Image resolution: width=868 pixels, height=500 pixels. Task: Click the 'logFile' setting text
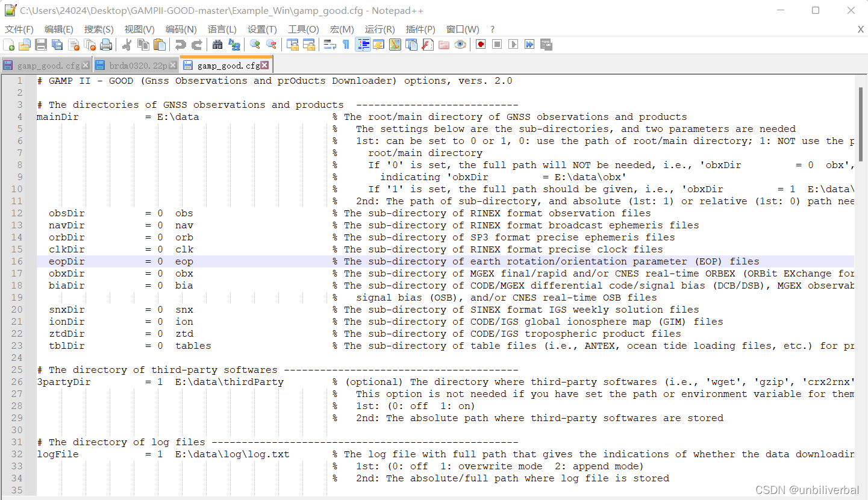tap(58, 454)
